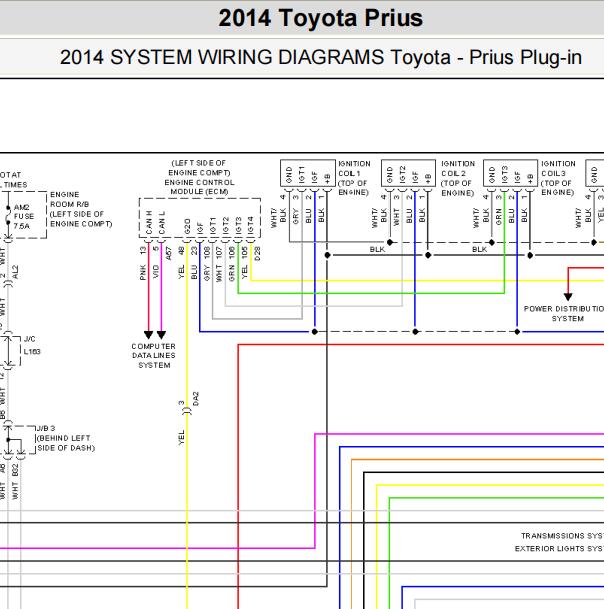Click the DA2 connector symbol on yellow wire
604x609 pixels.
pyautogui.click(x=187, y=411)
